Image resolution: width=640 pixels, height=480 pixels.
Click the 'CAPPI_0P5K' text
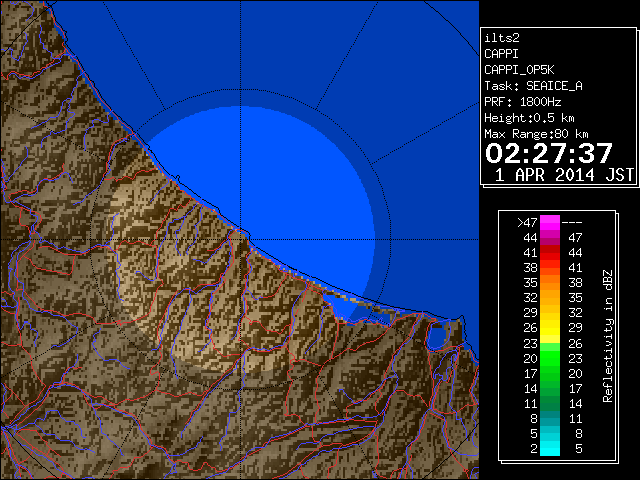519,70
